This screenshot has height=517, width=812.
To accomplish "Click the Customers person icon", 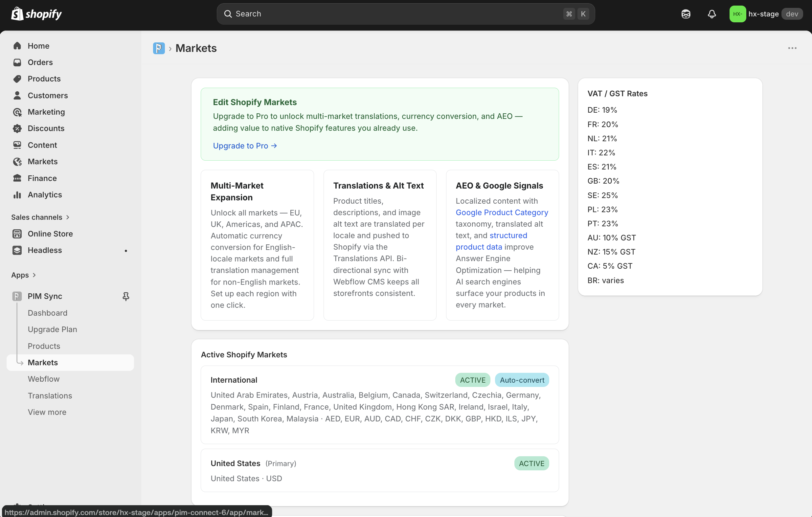I will 17,96.
